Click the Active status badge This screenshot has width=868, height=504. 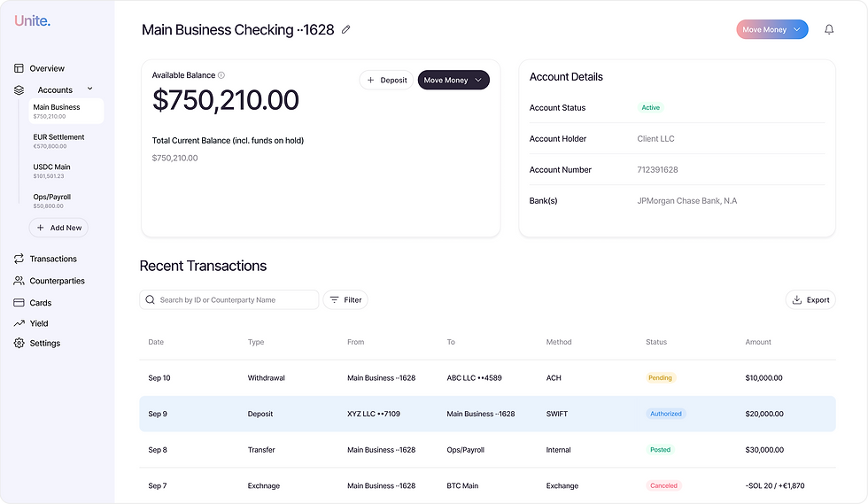(650, 107)
